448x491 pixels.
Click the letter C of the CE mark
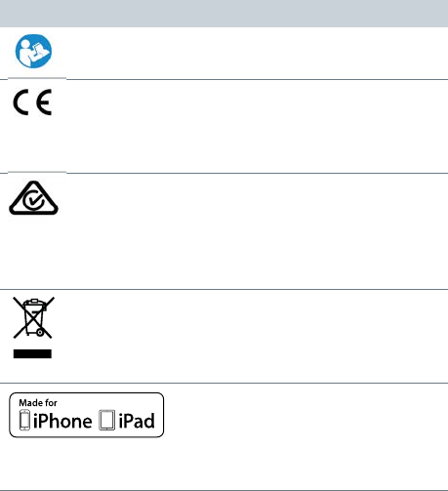click(20, 102)
